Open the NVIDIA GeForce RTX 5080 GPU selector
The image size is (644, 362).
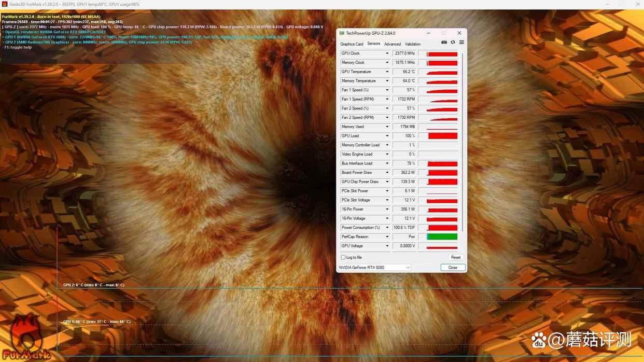click(x=374, y=268)
